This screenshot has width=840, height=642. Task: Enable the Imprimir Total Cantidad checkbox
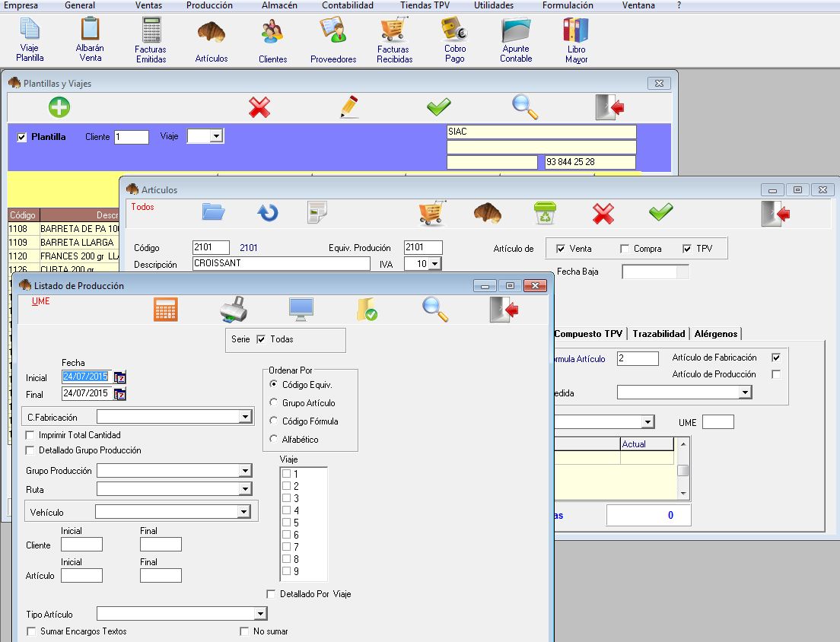tap(31, 435)
